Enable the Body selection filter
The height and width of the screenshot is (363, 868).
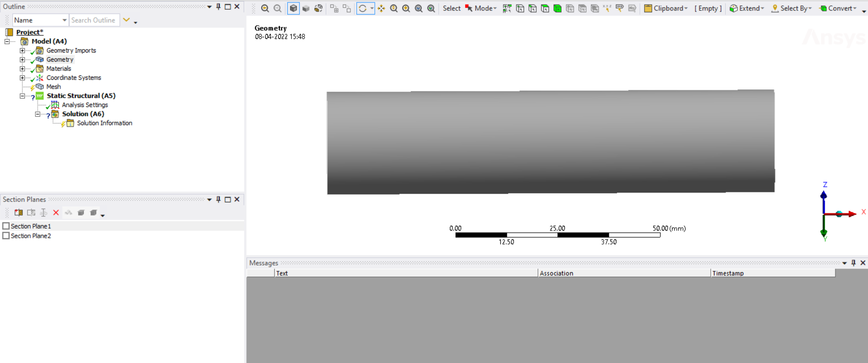click(558, 8)
